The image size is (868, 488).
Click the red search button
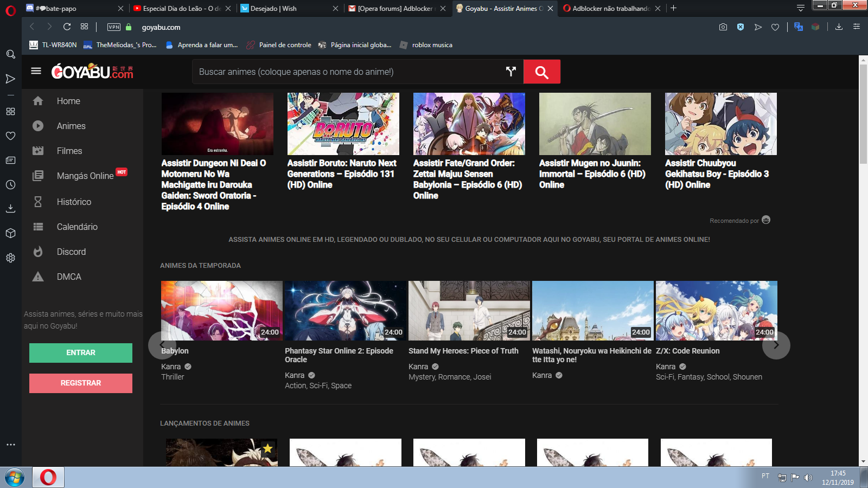(541, 72)
